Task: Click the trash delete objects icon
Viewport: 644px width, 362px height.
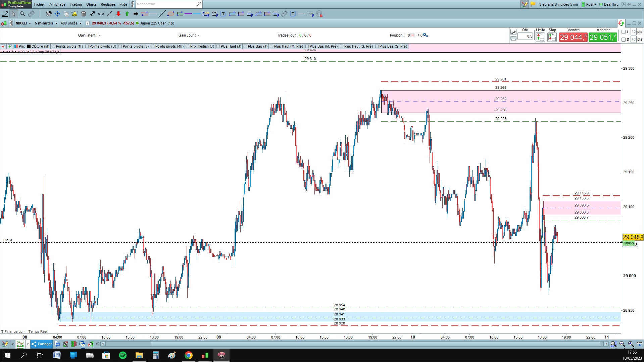Action: pyautogui.click(x=84, y=14)
